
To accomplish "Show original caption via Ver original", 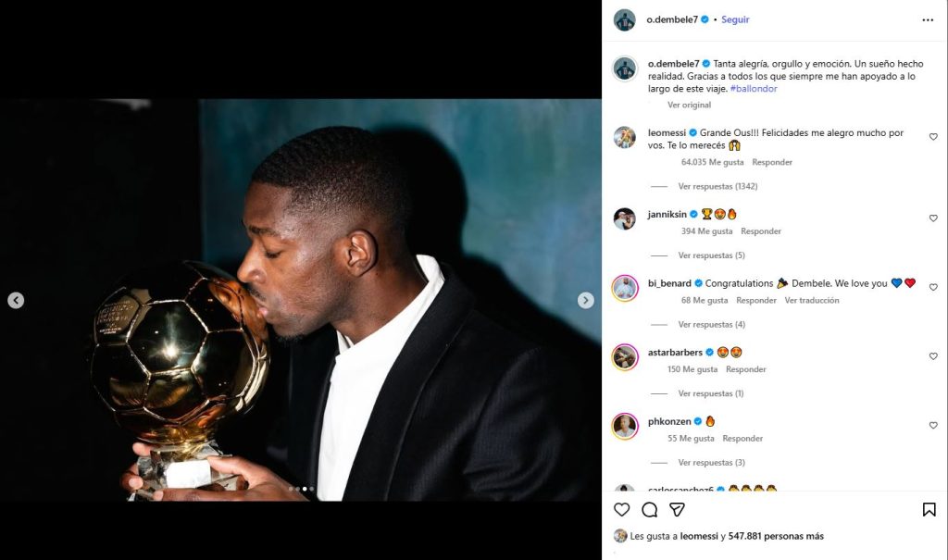I will 689,105.
